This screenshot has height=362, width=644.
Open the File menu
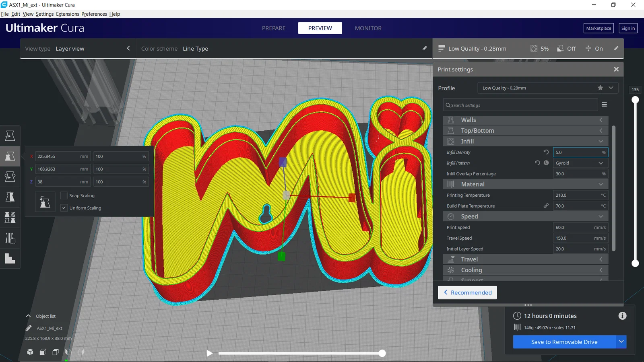5,14
